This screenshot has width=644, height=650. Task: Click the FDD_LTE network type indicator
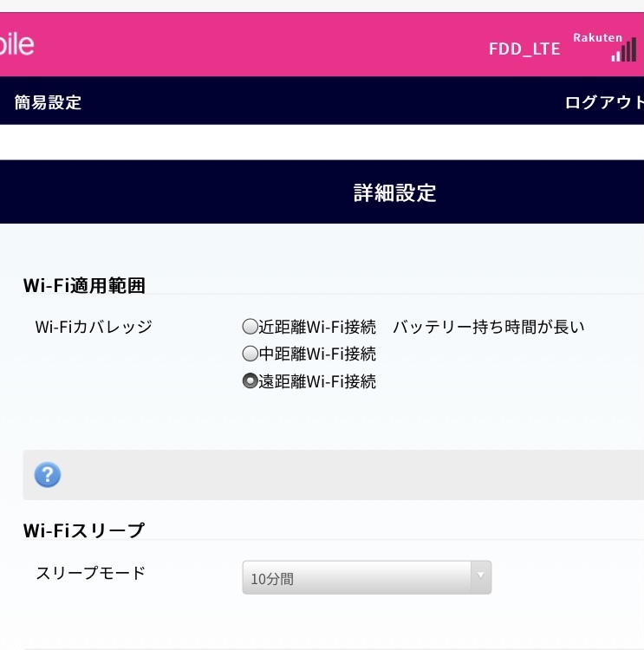pos(524,49)
